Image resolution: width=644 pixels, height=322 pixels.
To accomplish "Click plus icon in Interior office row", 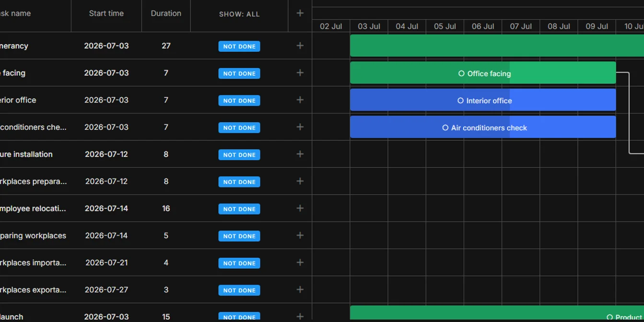I will [x=300, y=100].
